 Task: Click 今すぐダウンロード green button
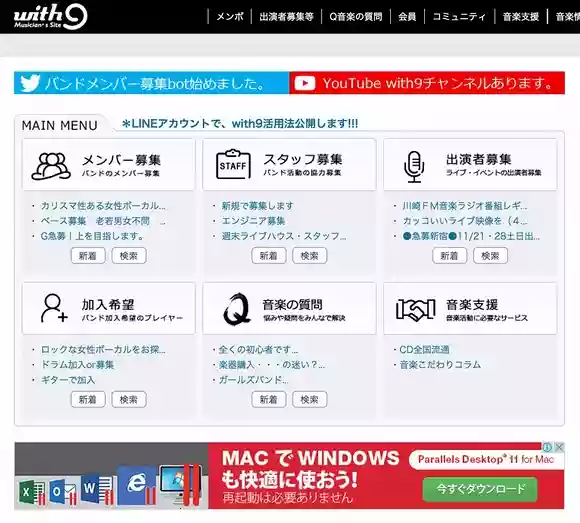pos(480,489)
